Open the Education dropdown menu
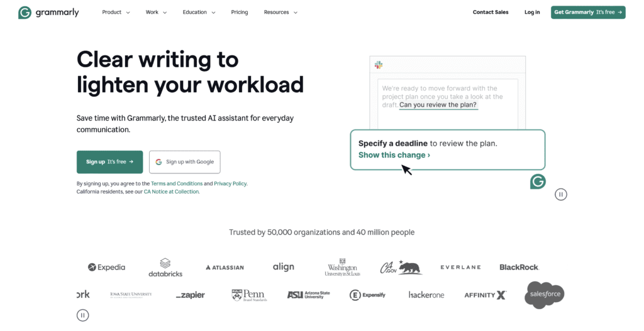644x331 pixels. click(x=199, y=13)
